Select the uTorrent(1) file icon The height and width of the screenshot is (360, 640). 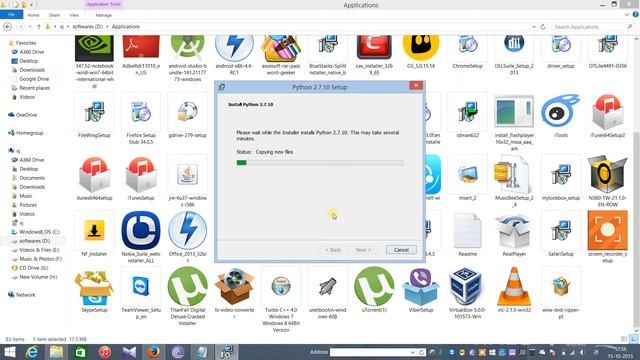pos(374,287)
